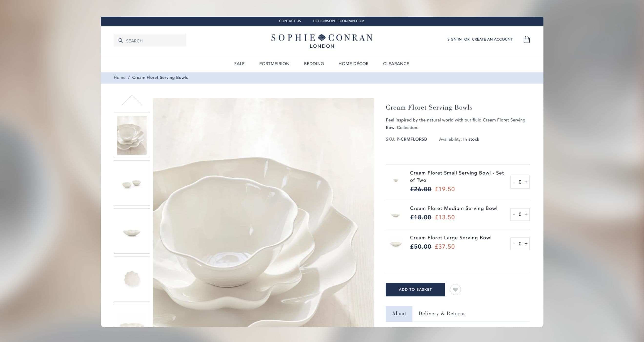Decrease Large Serving Bowl quantity

[x=514, y=244]
